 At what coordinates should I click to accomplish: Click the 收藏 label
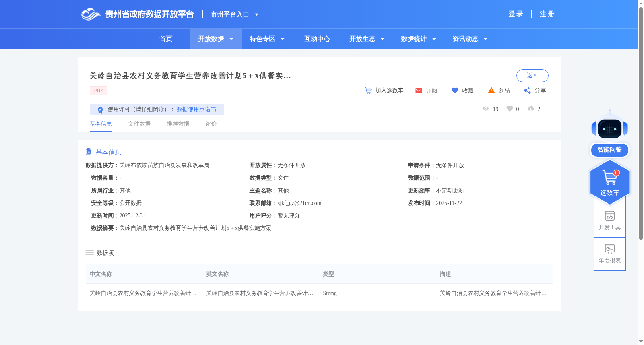(x=468, y=91)
